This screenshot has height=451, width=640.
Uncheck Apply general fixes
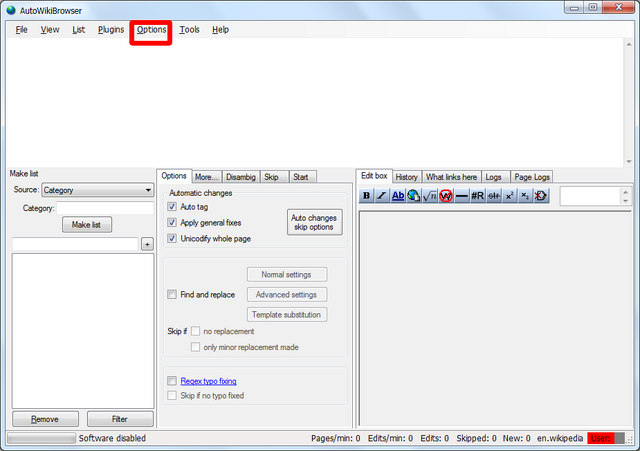tap(172, 222)
